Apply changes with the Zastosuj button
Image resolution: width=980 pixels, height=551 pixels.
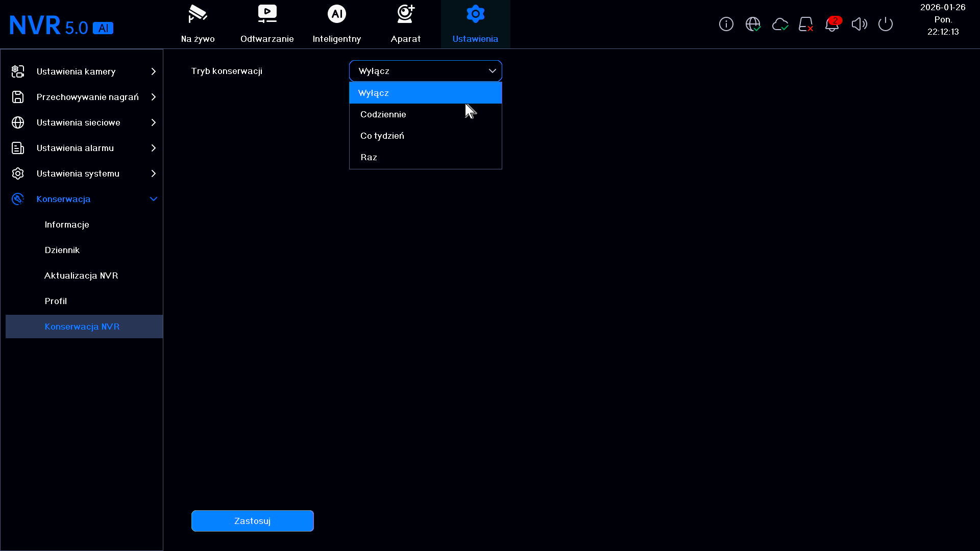coord(253,521)
